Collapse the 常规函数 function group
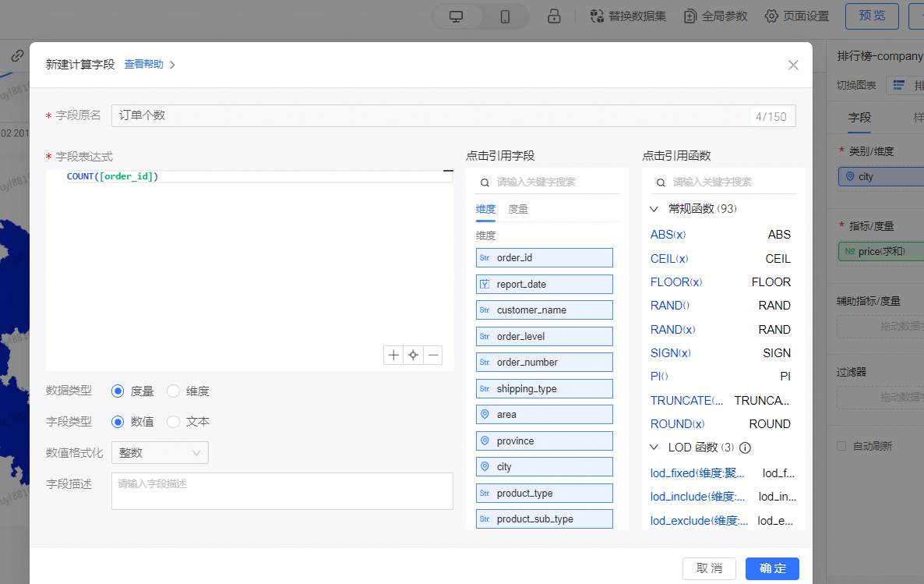The height and width of the screenshot is (584, 924). [x=654, y=209]
